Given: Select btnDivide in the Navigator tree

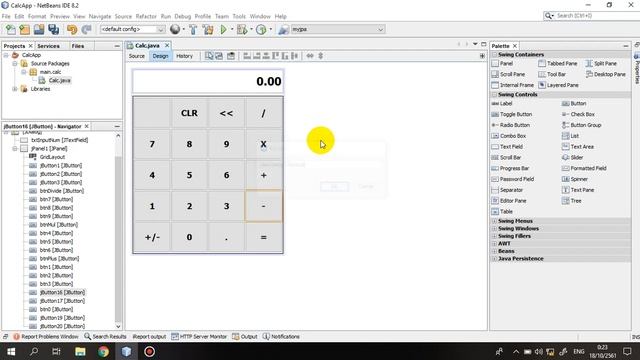Looking at the screenshot, I should click(61, 191).
